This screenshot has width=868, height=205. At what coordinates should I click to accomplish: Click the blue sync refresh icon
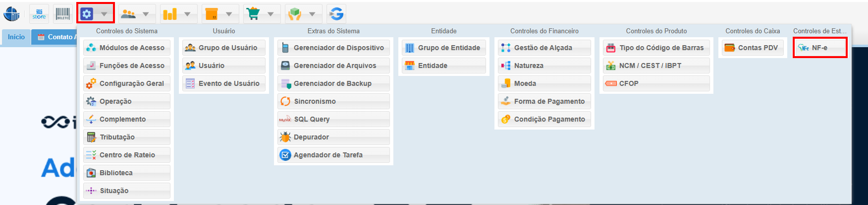coord(336,14)
